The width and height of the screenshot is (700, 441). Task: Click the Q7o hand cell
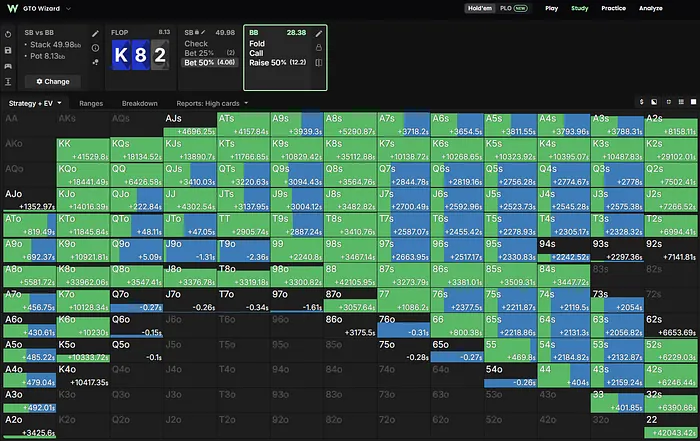[137, 300]
